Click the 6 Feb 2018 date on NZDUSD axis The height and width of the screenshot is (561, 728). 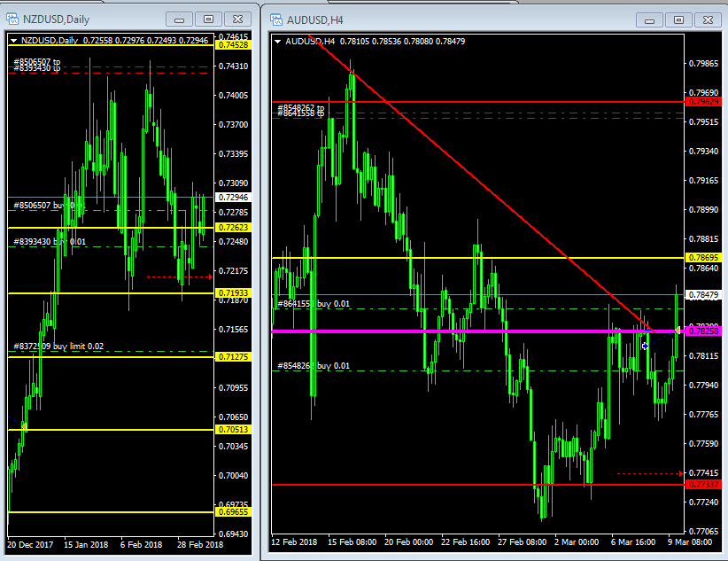141,545
